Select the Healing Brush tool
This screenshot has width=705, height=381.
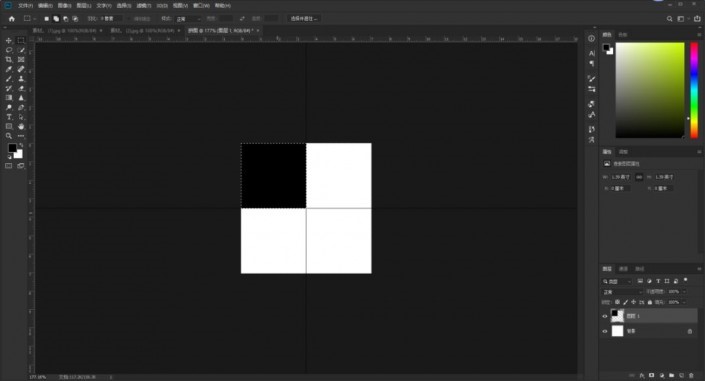tap(21, 69)
